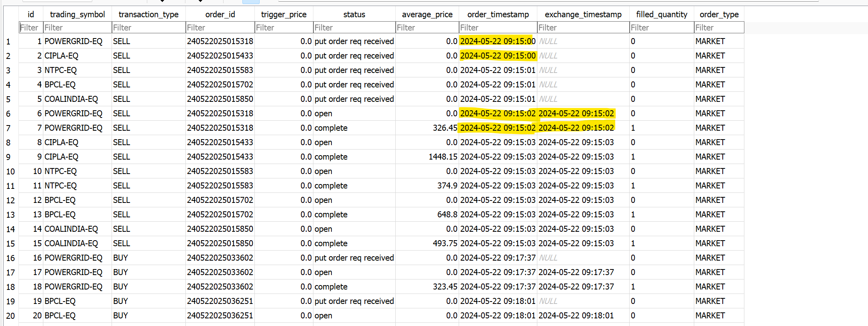Select average_price 1448.15 cell
This screenshot has height=326, width=868.
pyautogui.click(x=427, y=157)
